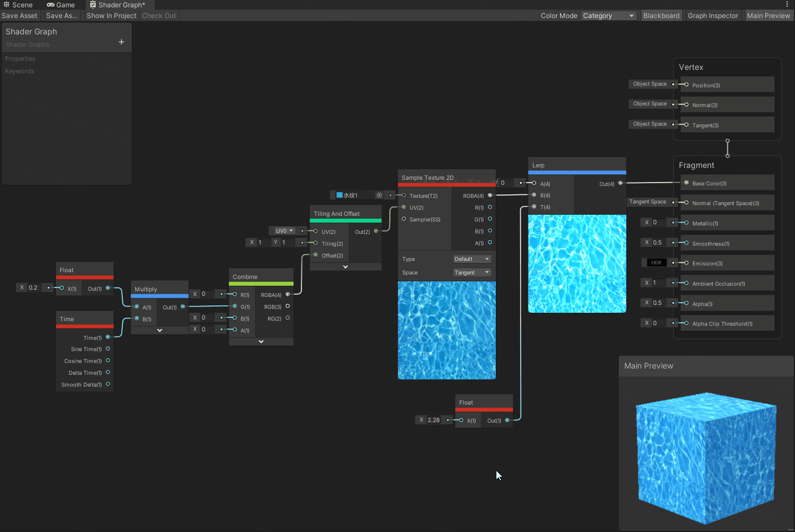
Task: Click the Lerp B(4) input port
Action: 534,194
